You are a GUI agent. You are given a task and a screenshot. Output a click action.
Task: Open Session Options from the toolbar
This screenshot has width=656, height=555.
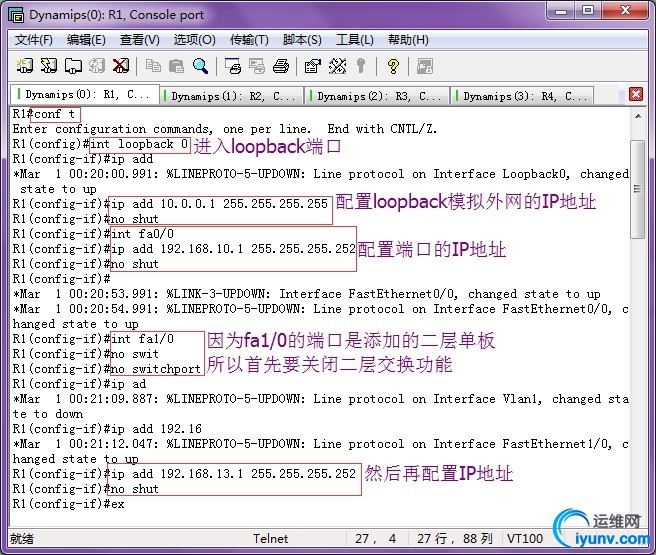tap(313, 66)
